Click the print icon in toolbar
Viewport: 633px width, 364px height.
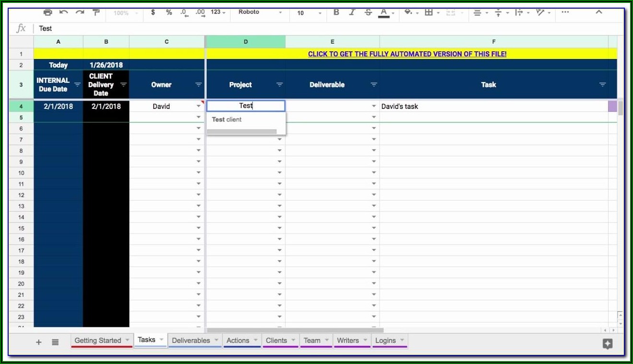(48, 12)
